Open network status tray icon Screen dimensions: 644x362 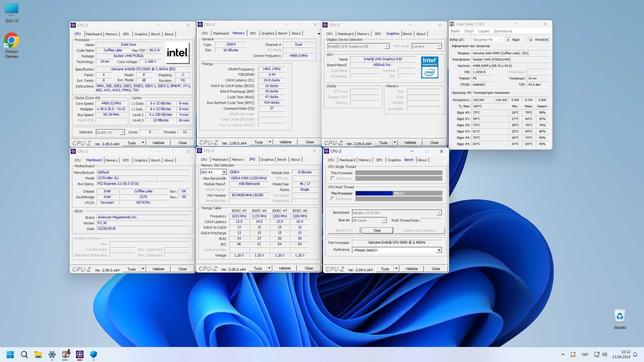(597, 354)
